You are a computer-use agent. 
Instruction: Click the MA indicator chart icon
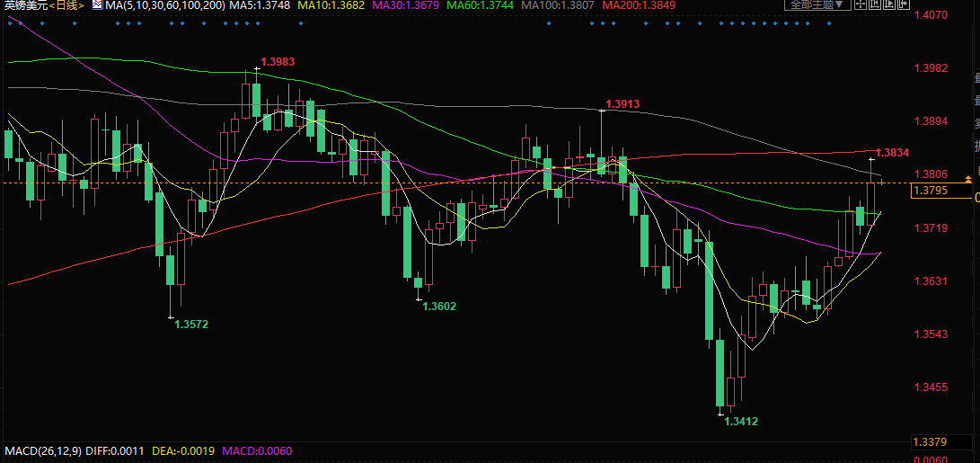click(x=94, y=5)
